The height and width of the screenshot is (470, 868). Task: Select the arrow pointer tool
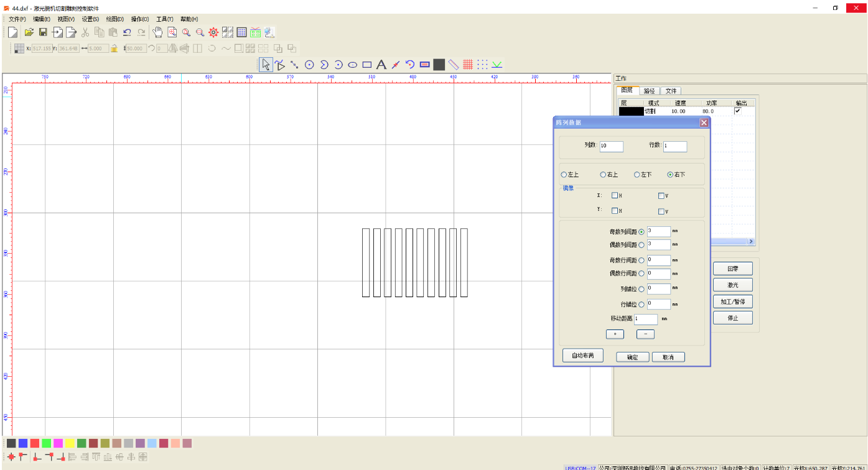266,65
